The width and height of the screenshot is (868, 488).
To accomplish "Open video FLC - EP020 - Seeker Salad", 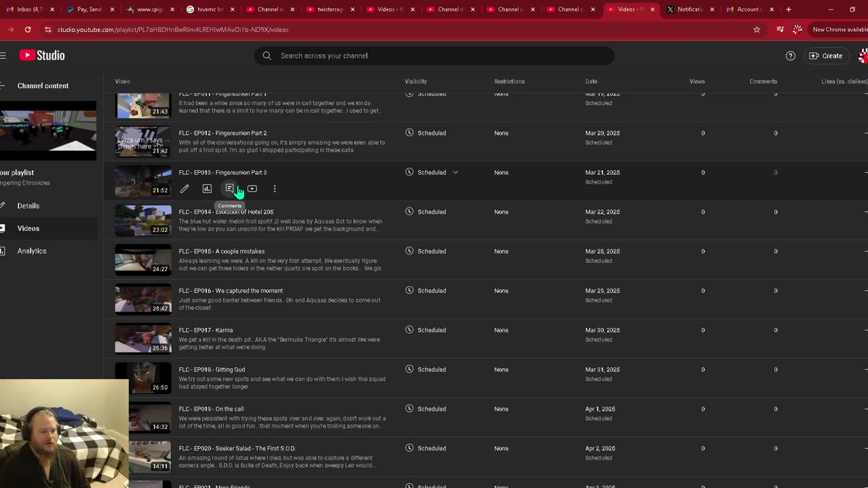I will (x=237, y=448).
